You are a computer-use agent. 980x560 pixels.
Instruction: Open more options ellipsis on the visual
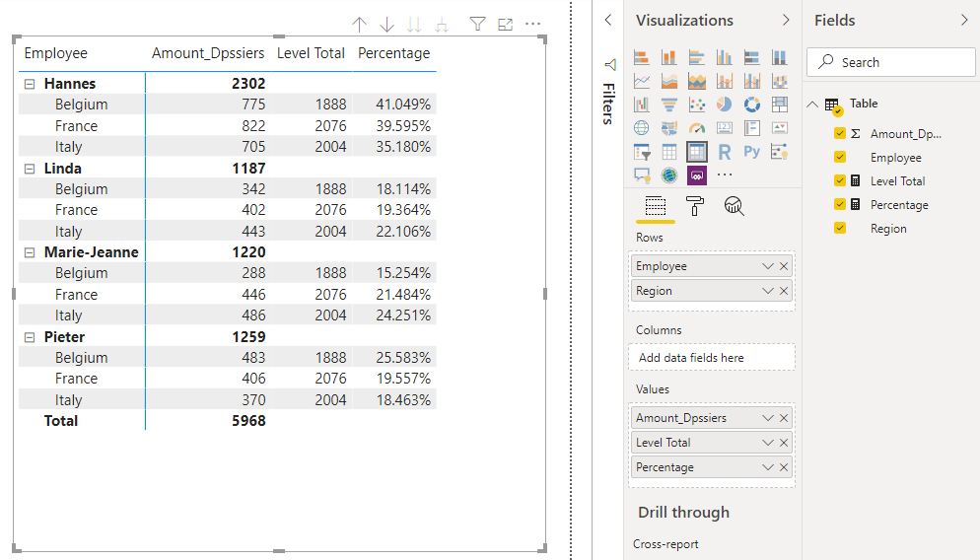(x=532, y=25)
